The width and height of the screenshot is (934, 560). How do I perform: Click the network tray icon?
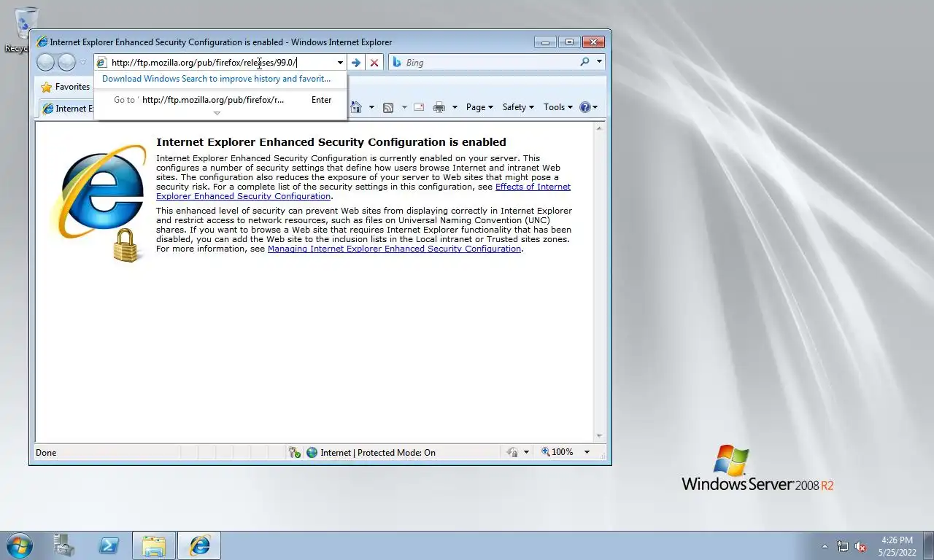coord(843,546)
